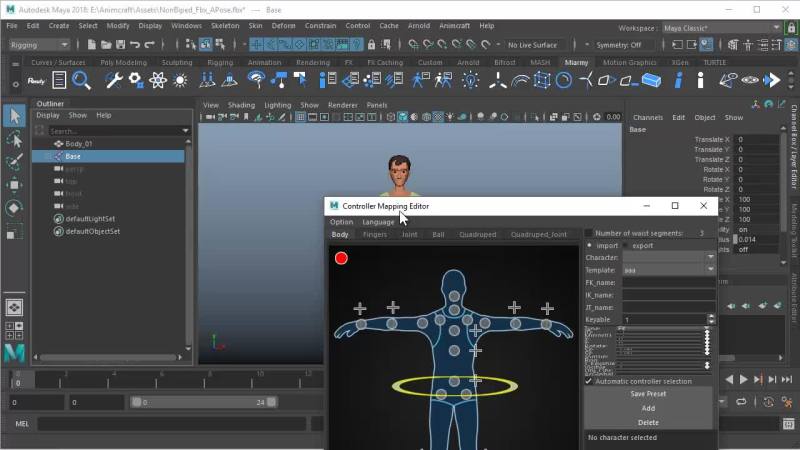Open the Language menu in mapping editor
The width and height of the screenshot is (800, 450).
tap(378, 222)
